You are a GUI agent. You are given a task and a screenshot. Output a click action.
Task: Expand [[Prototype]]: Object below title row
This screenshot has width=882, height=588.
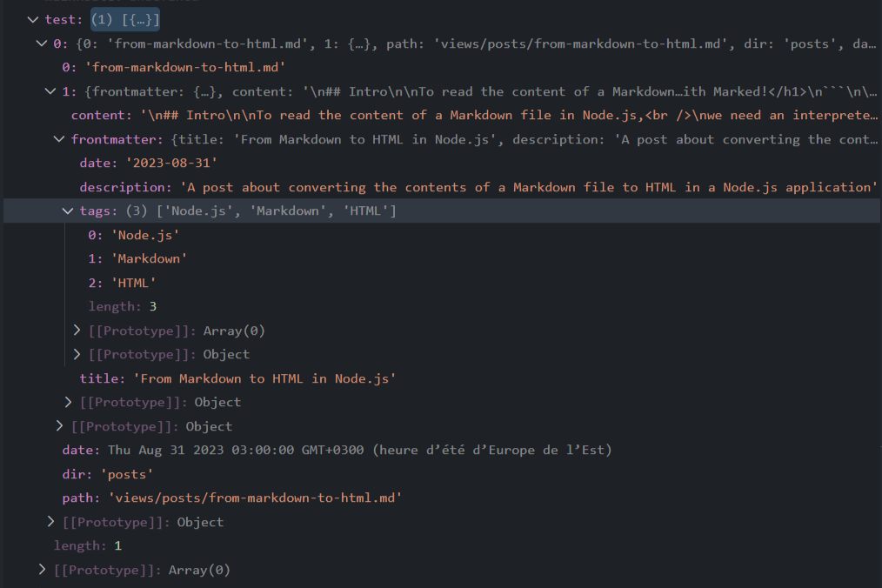click(68, 402)
